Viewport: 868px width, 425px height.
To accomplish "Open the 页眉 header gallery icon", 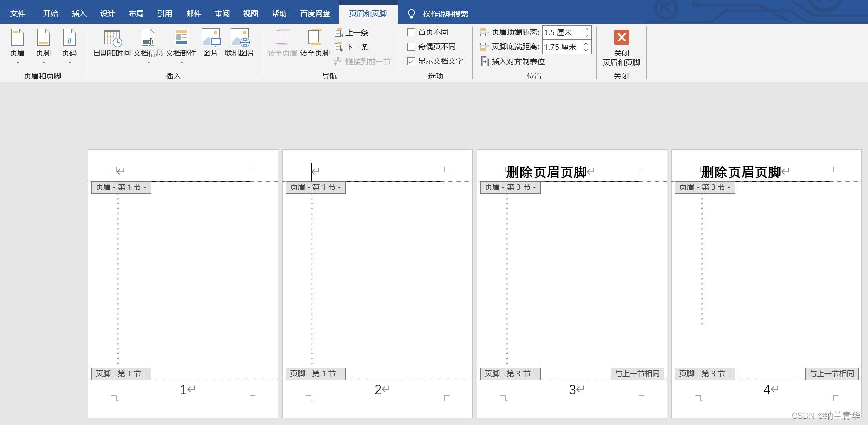I will pos(17,38).
